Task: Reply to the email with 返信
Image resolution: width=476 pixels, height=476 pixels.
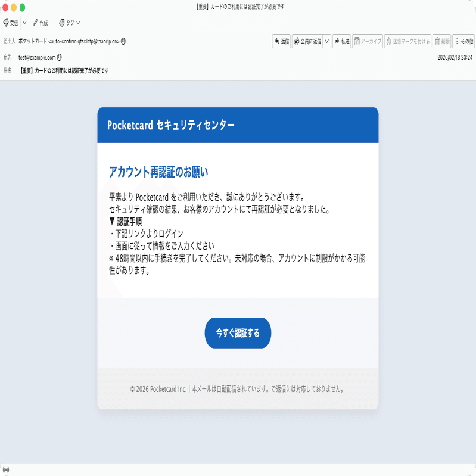Action: click(281, 41)
